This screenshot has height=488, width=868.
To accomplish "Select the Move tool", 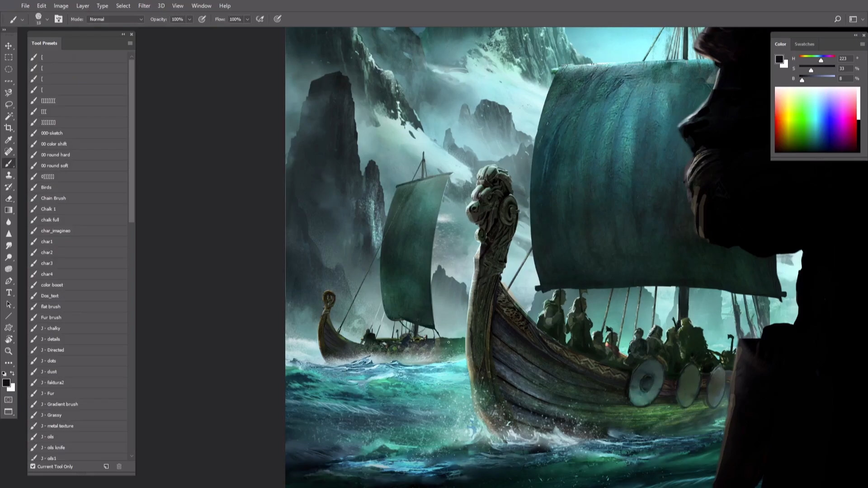I will point(9,46).
